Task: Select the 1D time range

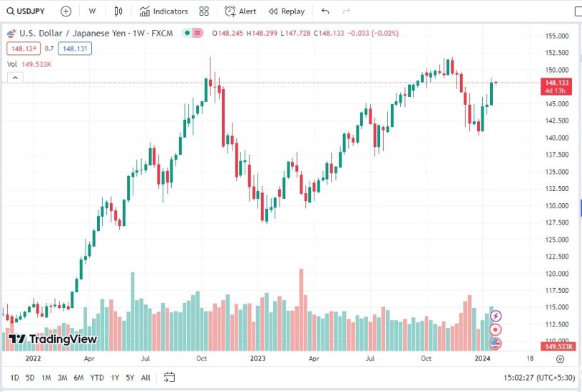Action: [14, 378]
